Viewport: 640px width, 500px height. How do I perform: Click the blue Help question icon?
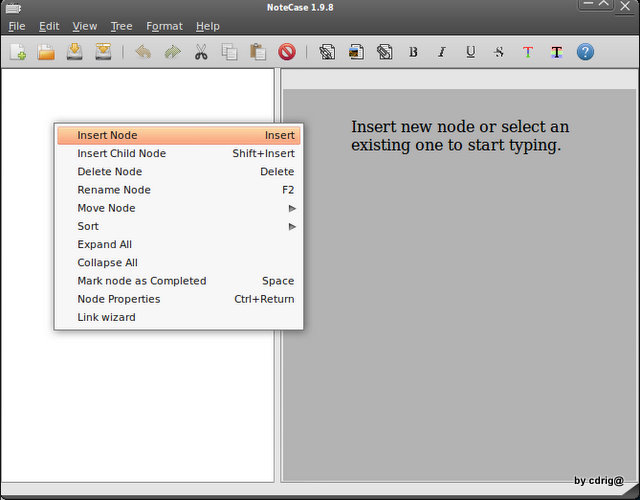[585, 52]
